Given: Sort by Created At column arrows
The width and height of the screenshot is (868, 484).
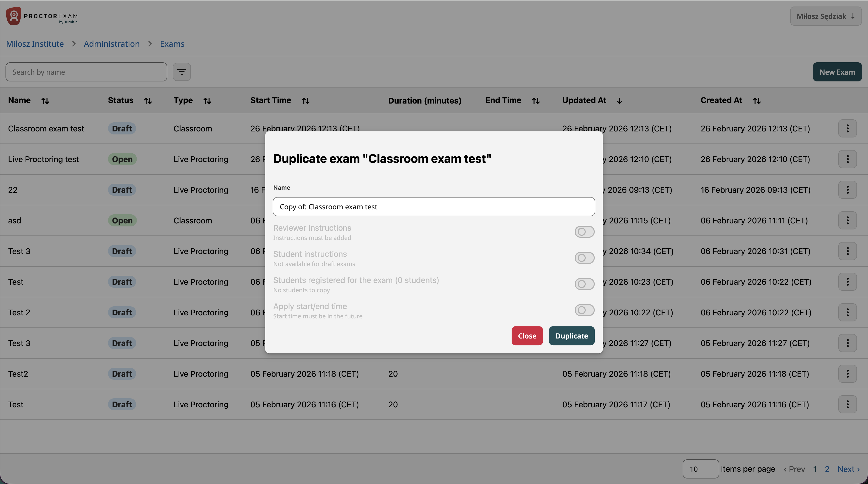Looking at the screenshot, I should 757,101.
